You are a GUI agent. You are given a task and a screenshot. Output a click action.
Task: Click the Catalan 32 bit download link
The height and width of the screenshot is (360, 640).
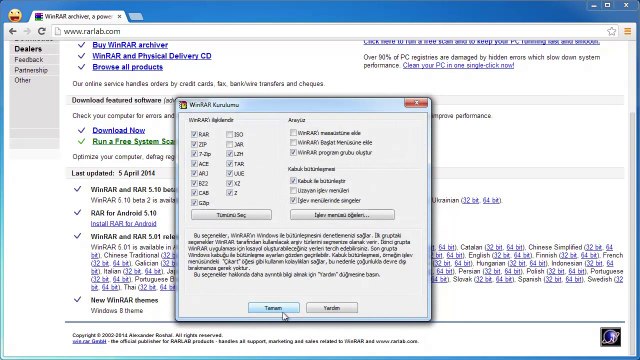coord(494,247)
